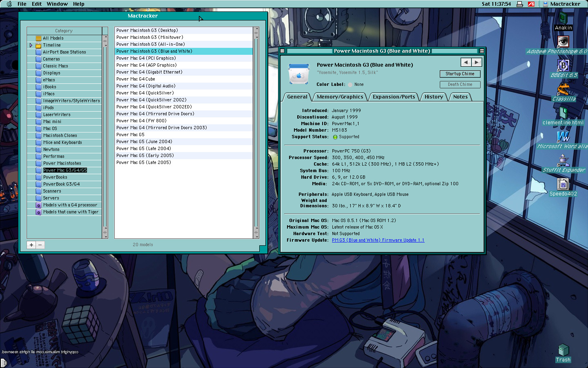
Task: Click the Speedo402 desktop icon
Action: pyautogui.click(x=563, y=184)
